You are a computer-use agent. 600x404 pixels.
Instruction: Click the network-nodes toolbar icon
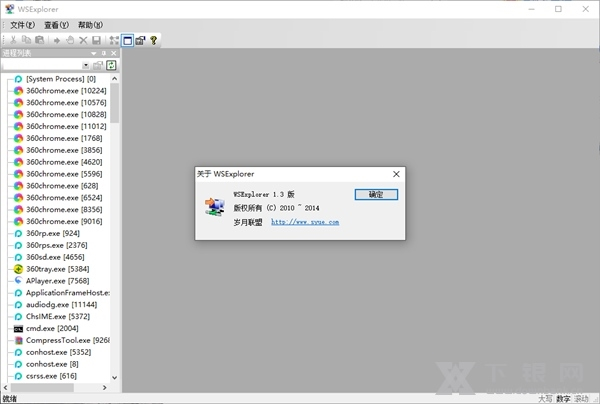[x=114, y=40]
